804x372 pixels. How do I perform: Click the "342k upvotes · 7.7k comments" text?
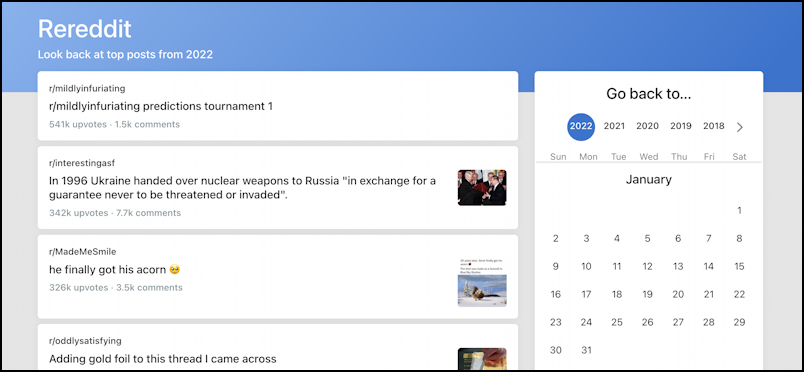pos(115,213)
